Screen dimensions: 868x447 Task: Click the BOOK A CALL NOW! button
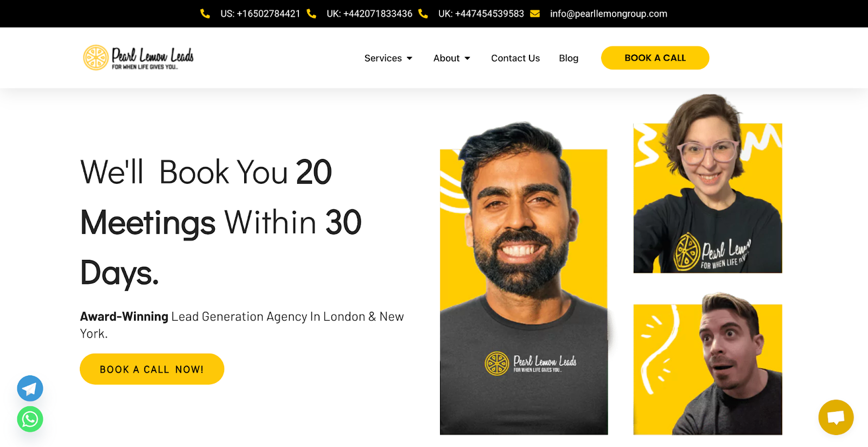(x=152, y=369)
